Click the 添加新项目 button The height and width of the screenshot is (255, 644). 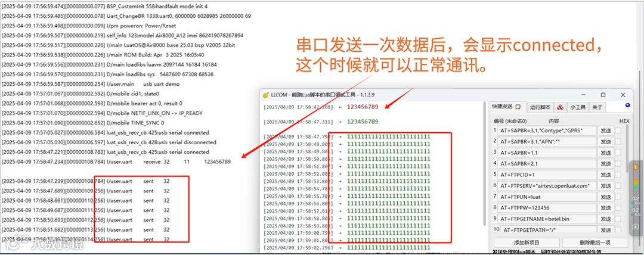tap(526, 242)
